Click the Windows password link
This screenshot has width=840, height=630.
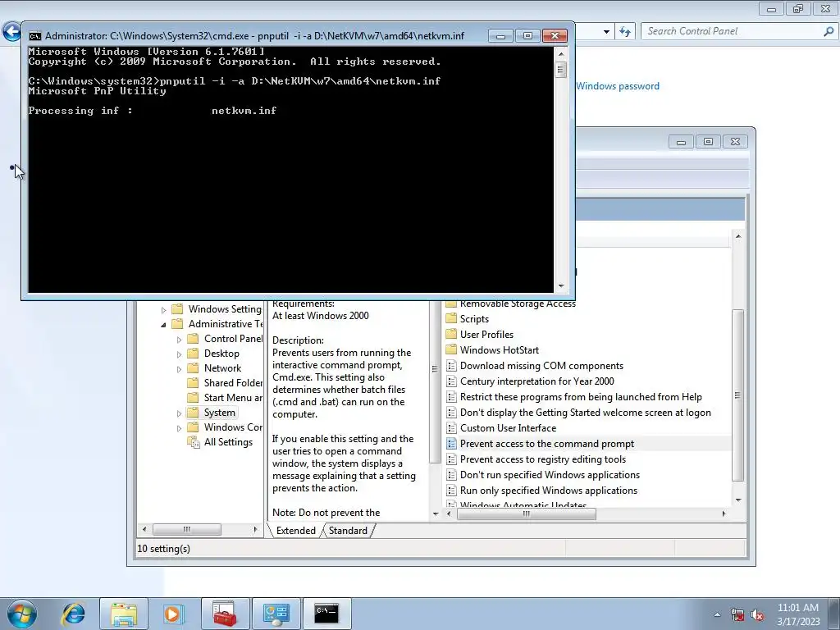tap(618, 86)
